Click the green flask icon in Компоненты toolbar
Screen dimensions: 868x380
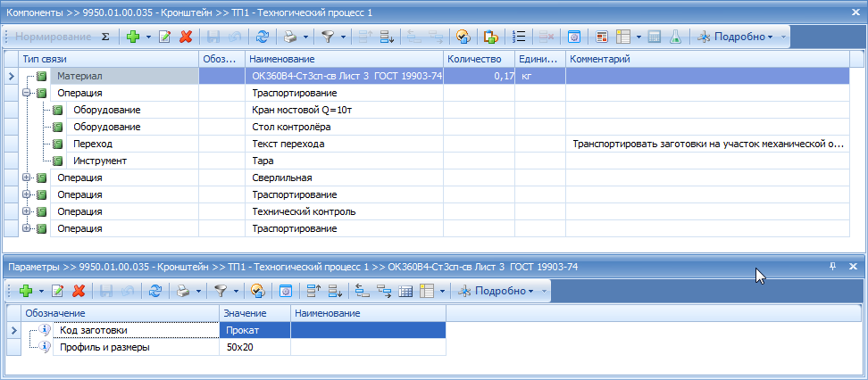coord(675,37)
